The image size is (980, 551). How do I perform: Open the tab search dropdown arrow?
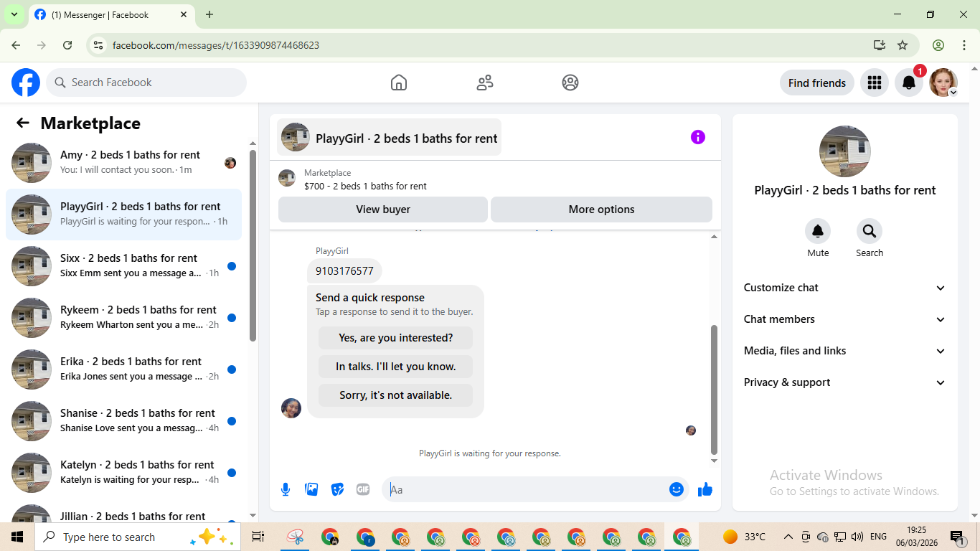[14, 14]
